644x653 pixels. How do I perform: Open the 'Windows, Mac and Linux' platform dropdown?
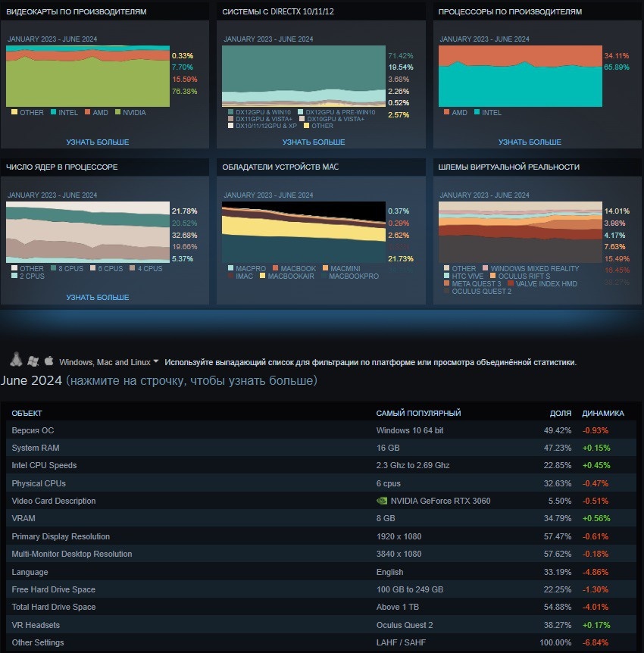pyautogui.click(x=108, y=362)
